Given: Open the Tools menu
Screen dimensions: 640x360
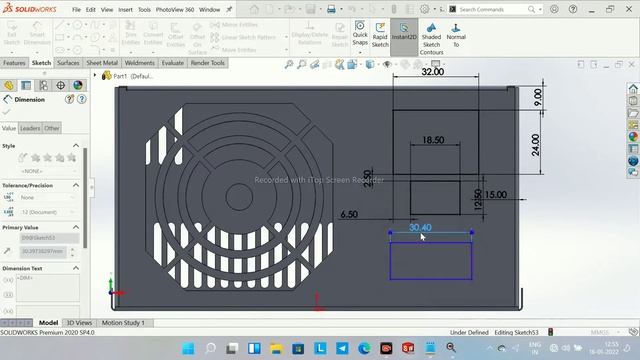Looking at the screenshot, I should click(144, 9).
